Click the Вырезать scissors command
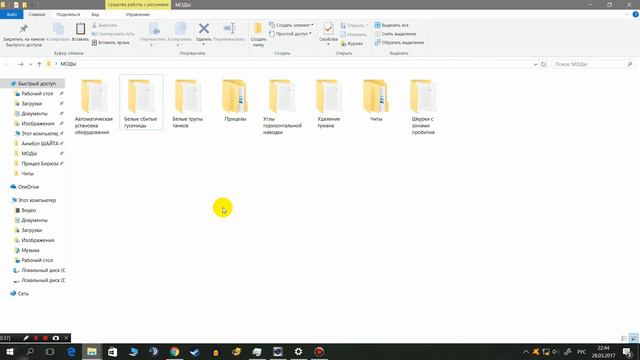This screenshot has width=640, height=360. click(104, 25)
